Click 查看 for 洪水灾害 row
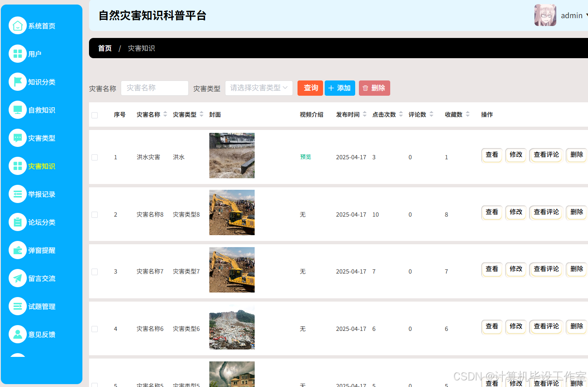The width and height of the screenshot is (588, 387). coord(492,155)
